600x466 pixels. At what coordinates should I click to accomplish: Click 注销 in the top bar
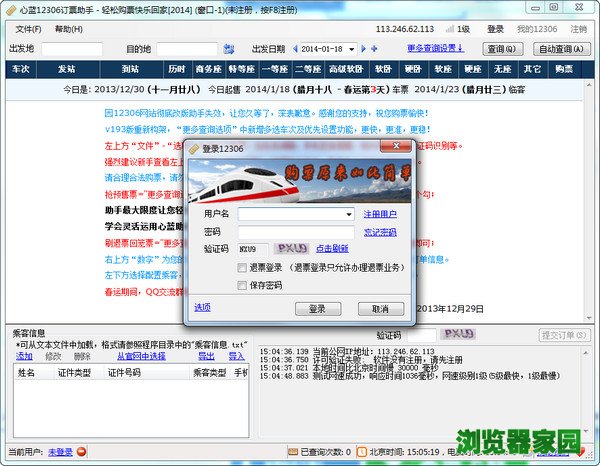[578, 29]
